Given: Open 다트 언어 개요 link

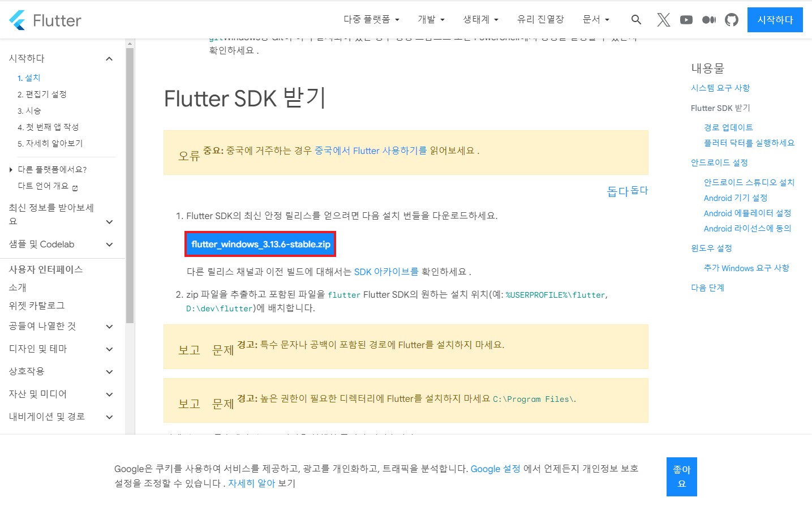Looking at the screenshot, I should 43,186.
